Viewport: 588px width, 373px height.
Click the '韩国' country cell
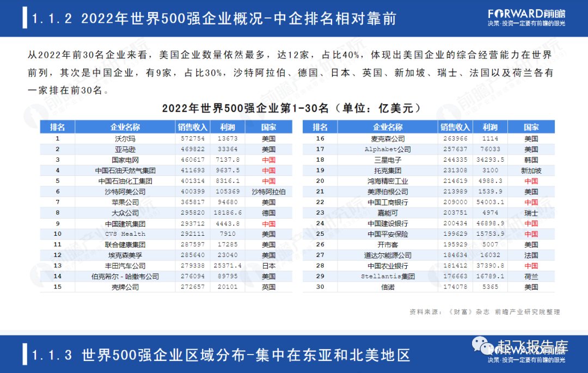coord(531,160)
